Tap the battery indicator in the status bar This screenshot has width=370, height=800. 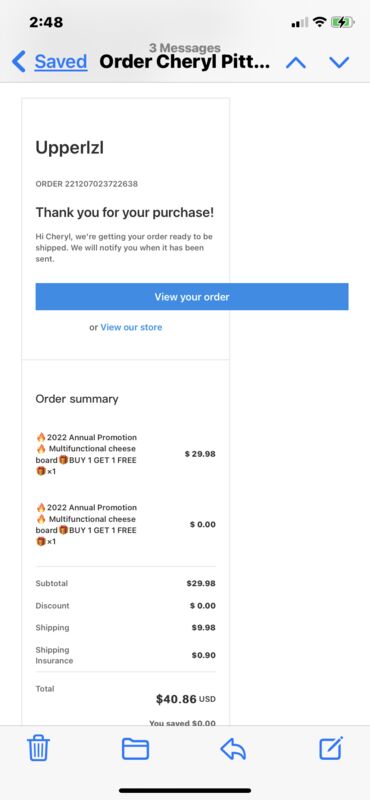(342, 22)
